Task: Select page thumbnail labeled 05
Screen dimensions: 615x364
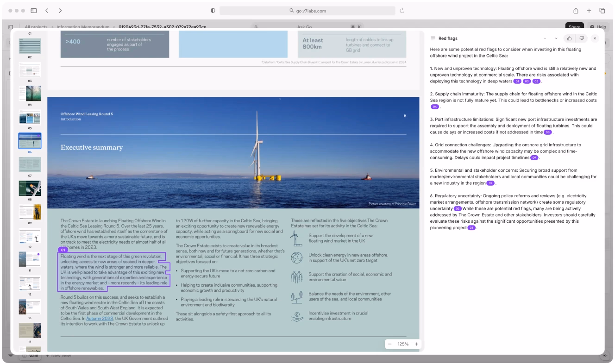Action: [30, 117]
